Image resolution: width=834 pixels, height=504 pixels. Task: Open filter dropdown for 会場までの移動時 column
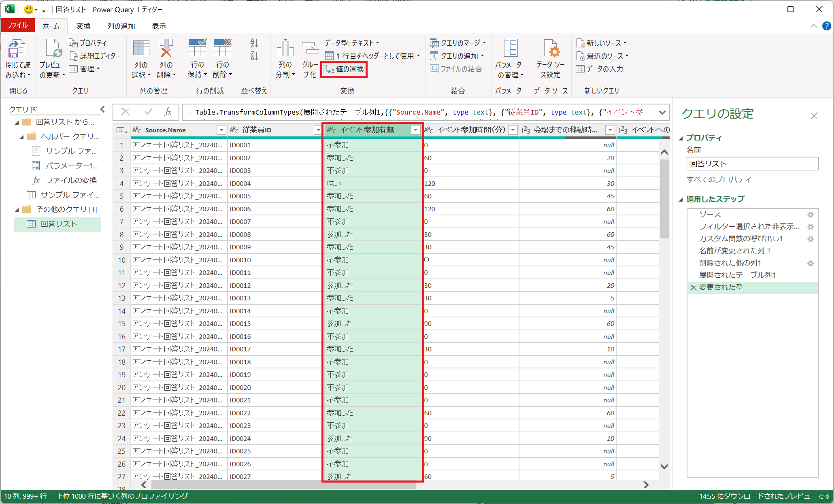point(610,130)
